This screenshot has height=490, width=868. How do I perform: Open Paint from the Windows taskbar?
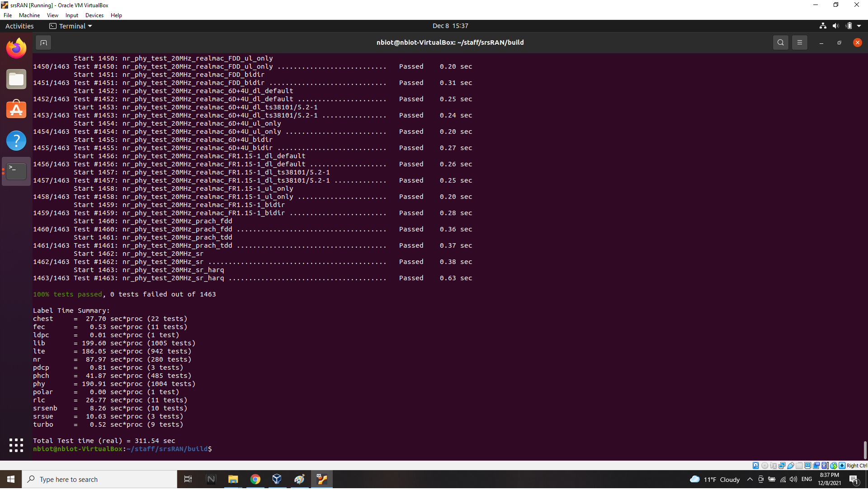[299, 479]
